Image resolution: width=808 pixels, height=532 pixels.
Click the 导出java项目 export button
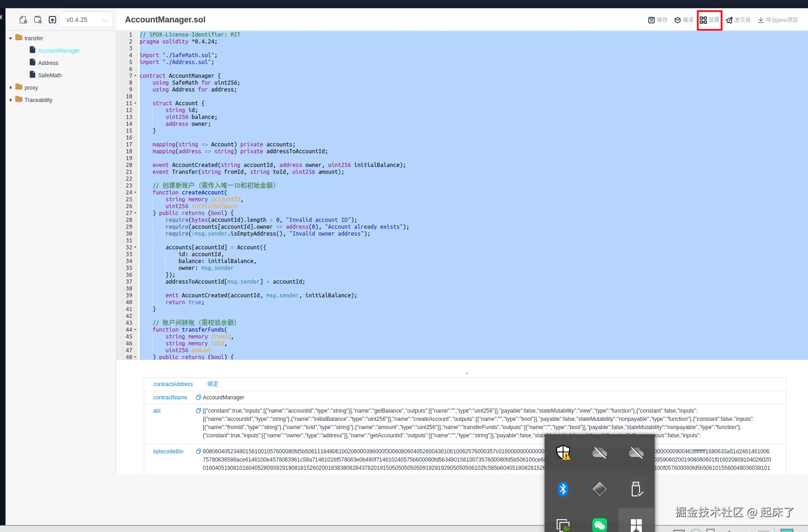(x=778, y=20)
